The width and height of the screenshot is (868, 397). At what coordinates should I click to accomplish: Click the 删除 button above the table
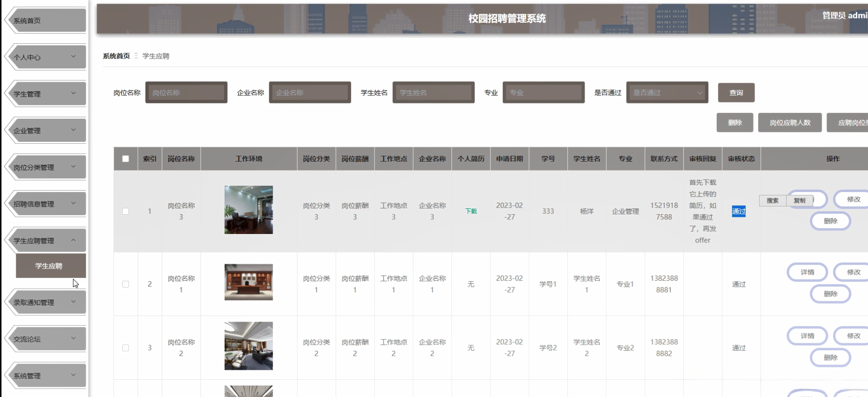735,123
